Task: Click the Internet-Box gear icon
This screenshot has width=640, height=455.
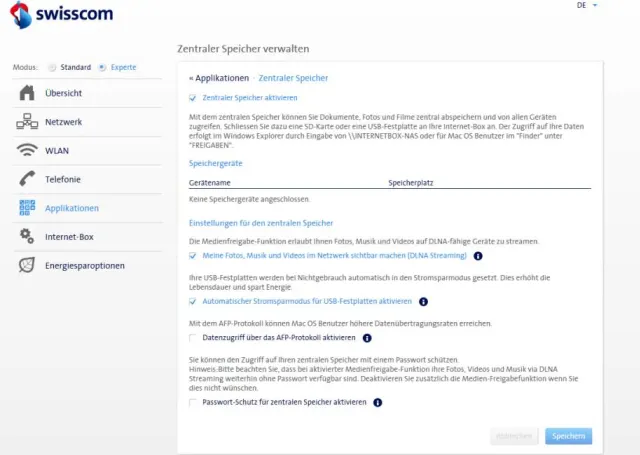Action: 27,236
